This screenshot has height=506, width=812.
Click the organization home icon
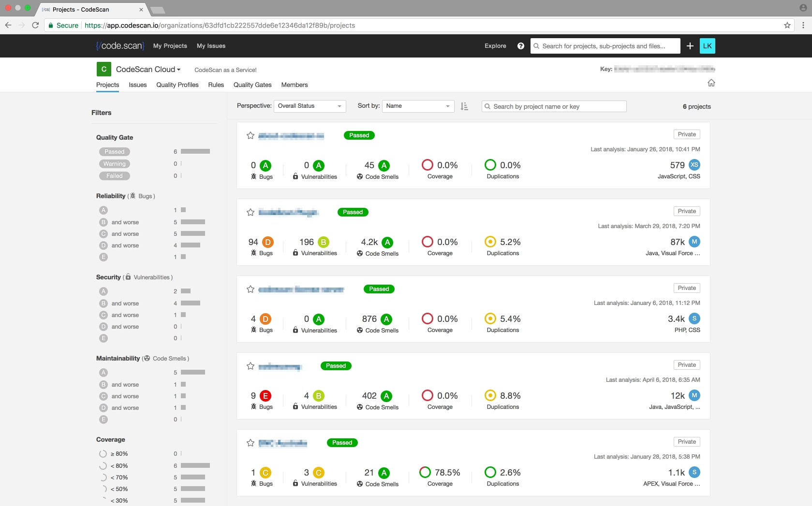coord(711,83)
